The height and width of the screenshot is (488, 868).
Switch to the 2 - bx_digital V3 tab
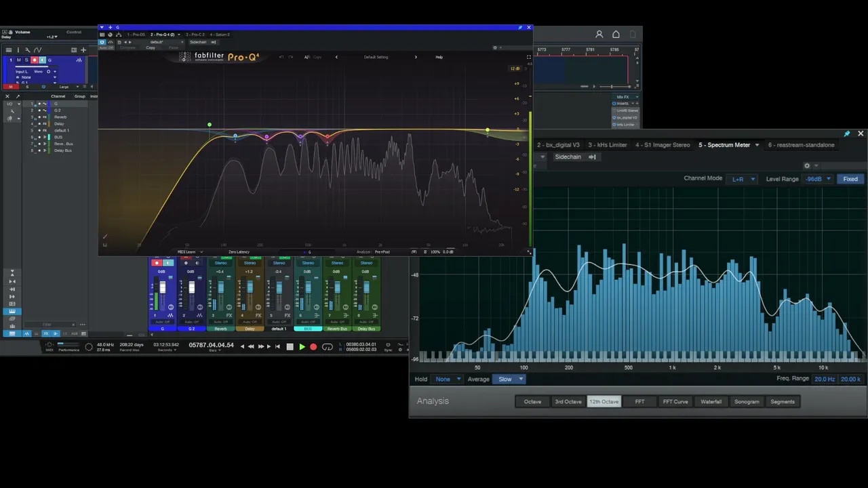point(558,145)
